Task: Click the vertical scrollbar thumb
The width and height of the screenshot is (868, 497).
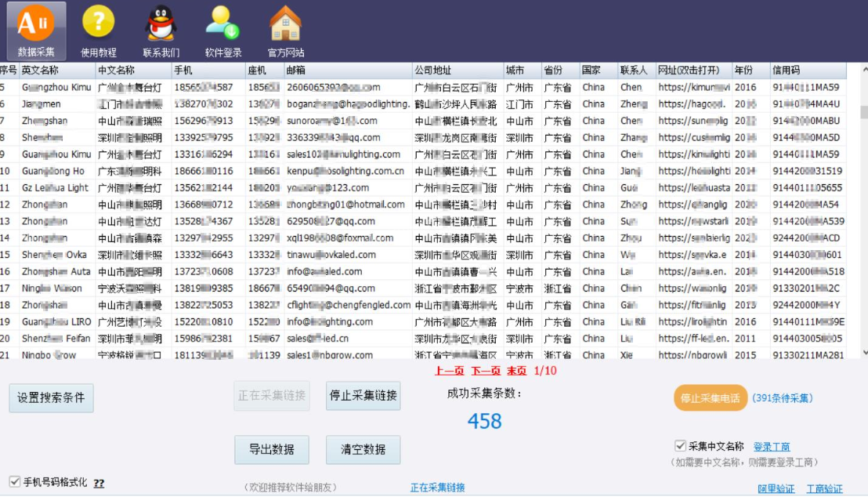Action: 864,112
